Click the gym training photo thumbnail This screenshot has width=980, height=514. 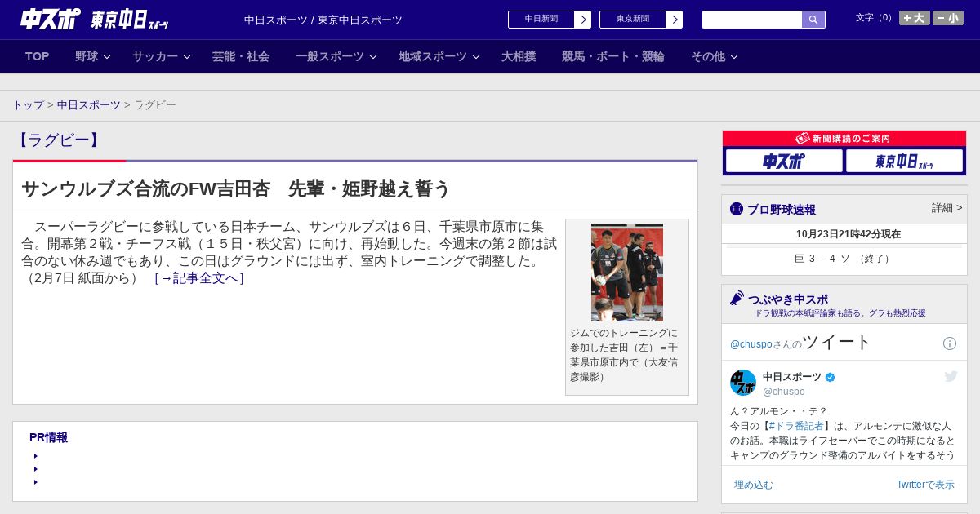tap(627, 273)
